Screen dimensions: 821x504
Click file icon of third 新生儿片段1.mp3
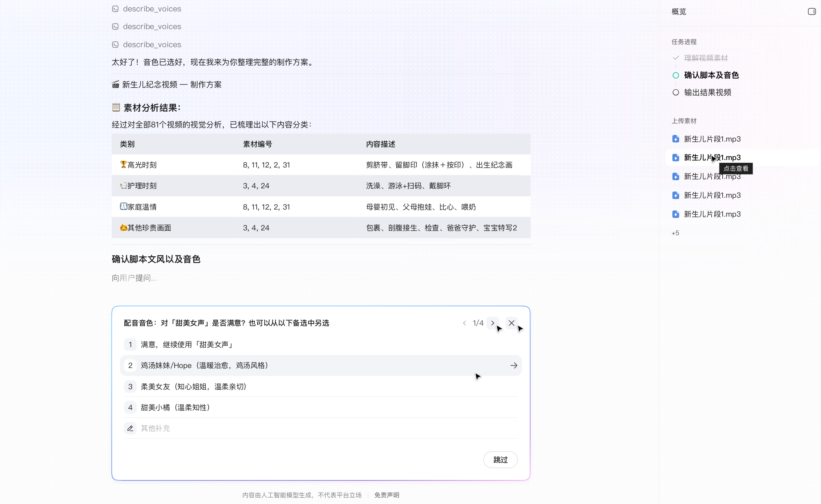coord(676,176)
